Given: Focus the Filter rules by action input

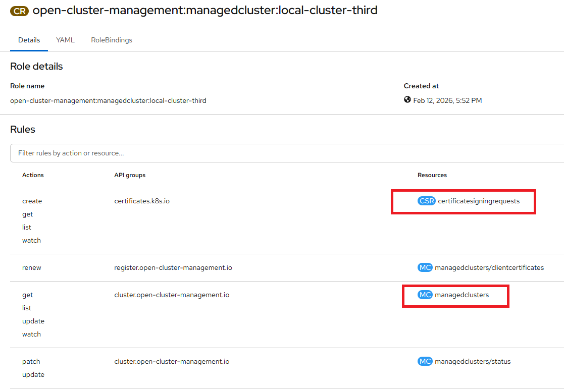Looking at the screenshot, I should [283, 153].
